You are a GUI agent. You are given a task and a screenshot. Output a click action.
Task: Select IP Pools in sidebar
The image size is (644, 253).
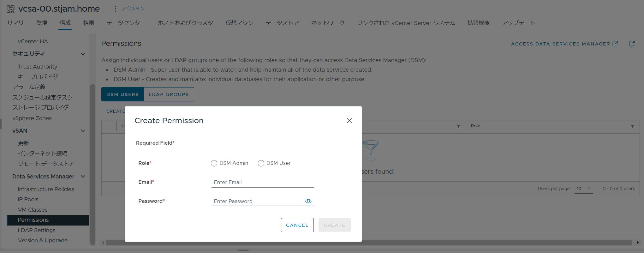click(28, 199)
